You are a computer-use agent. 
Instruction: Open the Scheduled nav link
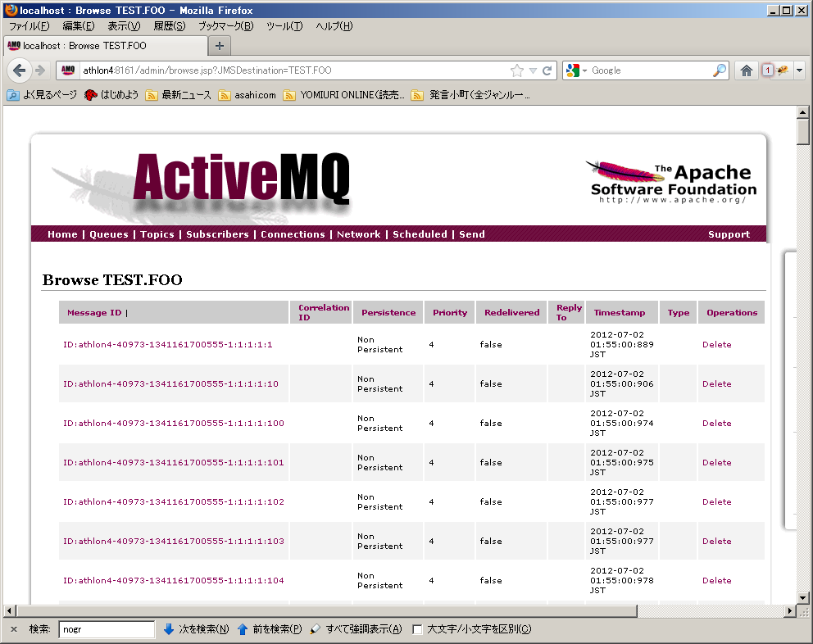420,234
